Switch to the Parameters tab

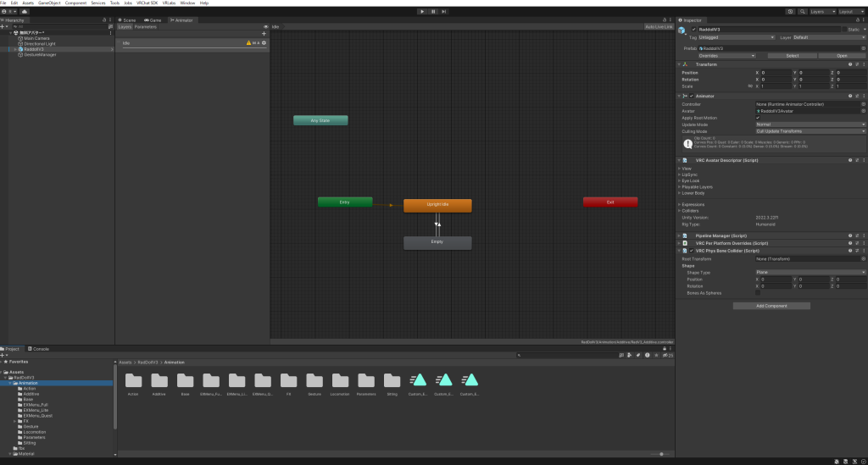tap(146, 27)
